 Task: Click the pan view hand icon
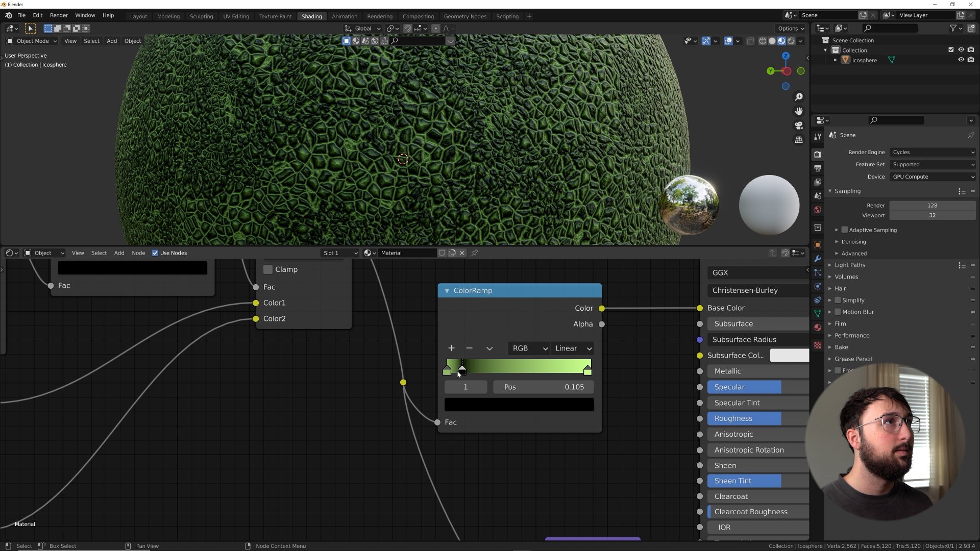click(x=799, y=111)
